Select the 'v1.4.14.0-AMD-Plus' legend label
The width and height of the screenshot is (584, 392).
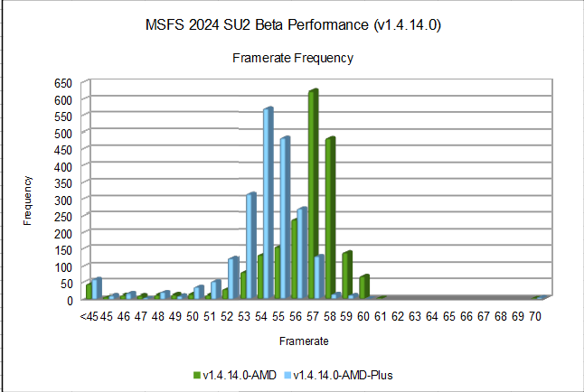[343, 375]
